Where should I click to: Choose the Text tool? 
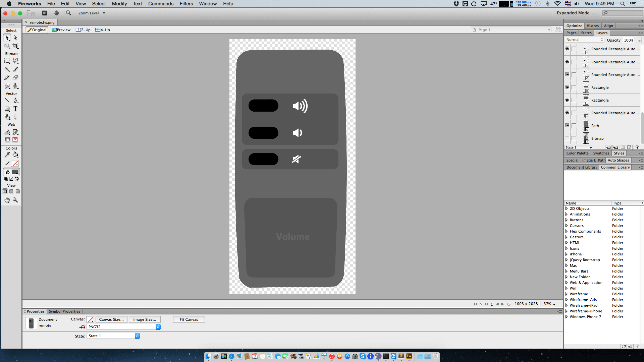[15, 109]
